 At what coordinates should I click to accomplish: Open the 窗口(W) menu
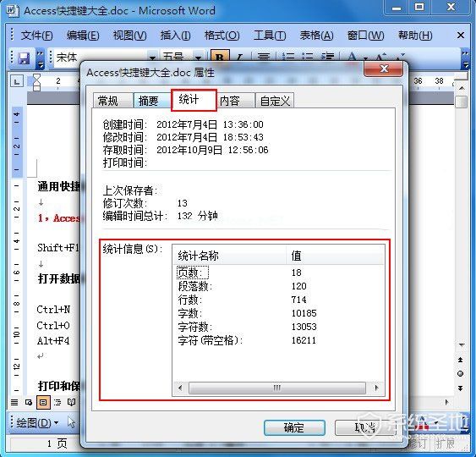[365, 36]
